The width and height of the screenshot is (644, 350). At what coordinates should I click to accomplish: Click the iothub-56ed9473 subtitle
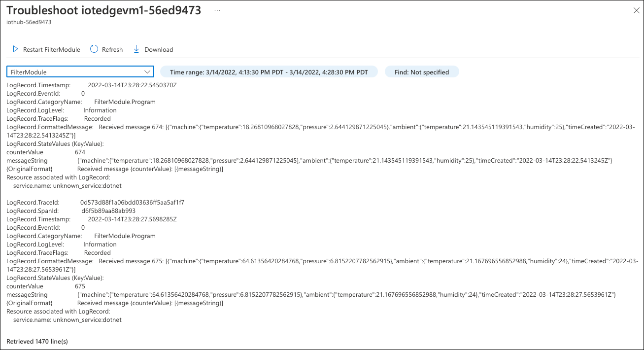29,22
